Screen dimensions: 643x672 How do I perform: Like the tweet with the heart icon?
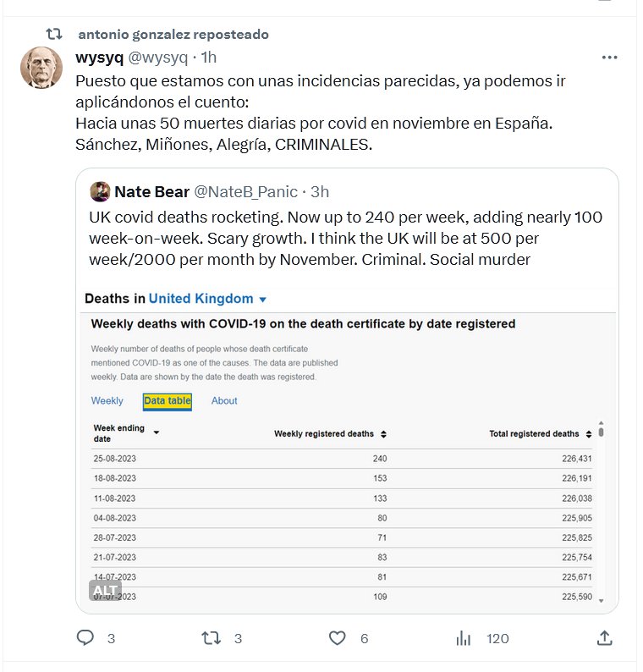(x=338, y=637)
